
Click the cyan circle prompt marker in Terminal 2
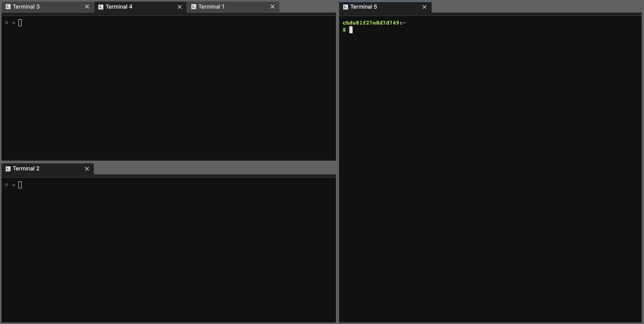pos(6,185)
